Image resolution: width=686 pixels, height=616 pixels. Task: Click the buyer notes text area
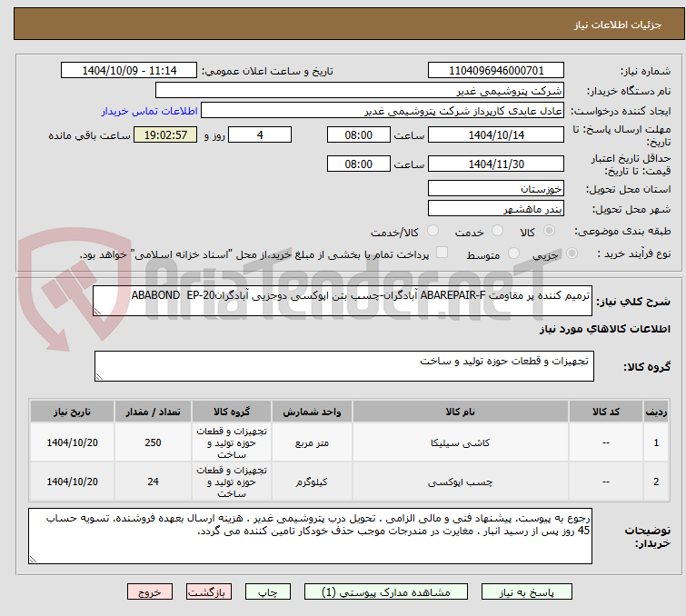(x=310, y=536)
